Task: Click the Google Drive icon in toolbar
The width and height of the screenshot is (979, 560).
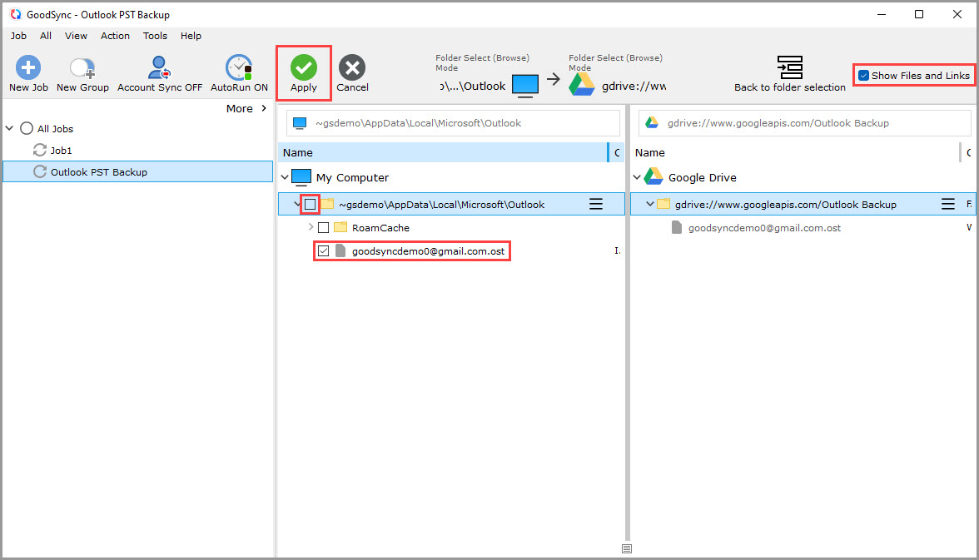Action: pos(582,84)
